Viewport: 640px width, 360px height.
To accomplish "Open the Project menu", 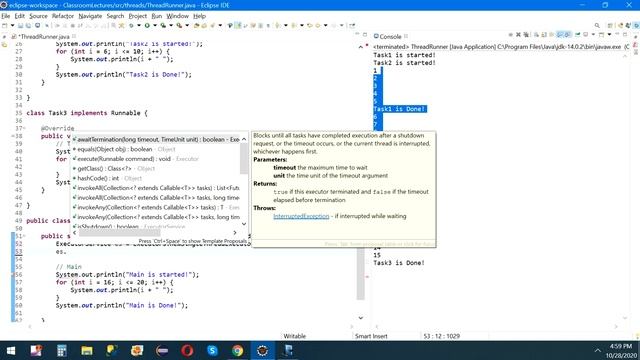I will coord(138,16).
